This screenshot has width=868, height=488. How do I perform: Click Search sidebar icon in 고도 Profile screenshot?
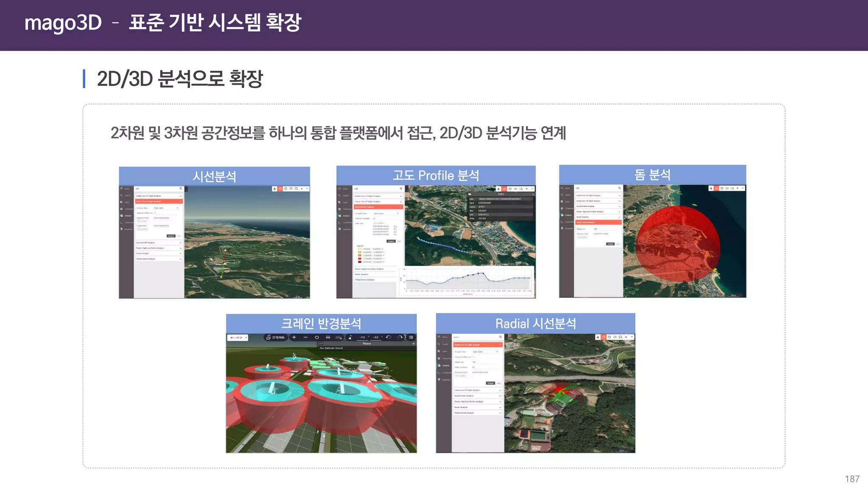coord(339,195)
